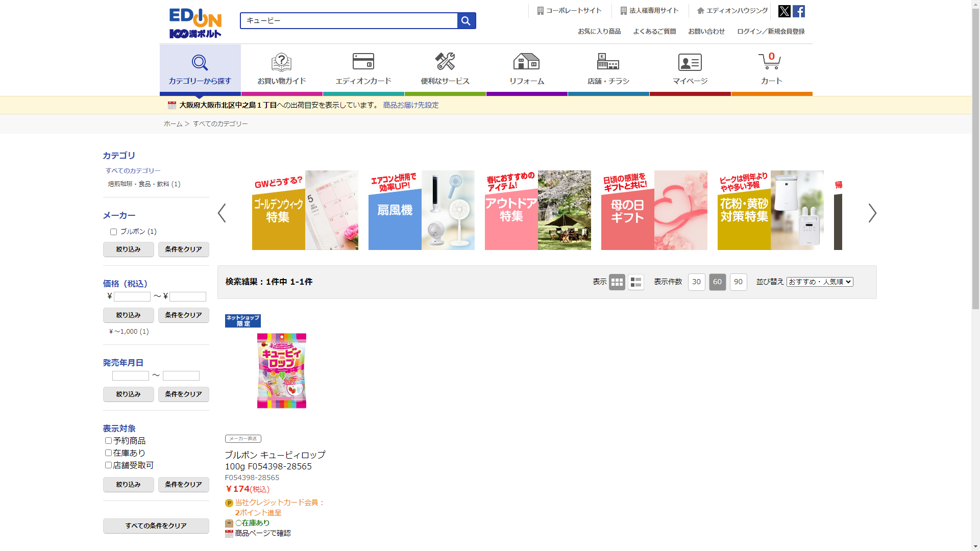Viewport: 980px width, 551px height.
Task: Click the minimum price input field
Action: tap(132, 297)
